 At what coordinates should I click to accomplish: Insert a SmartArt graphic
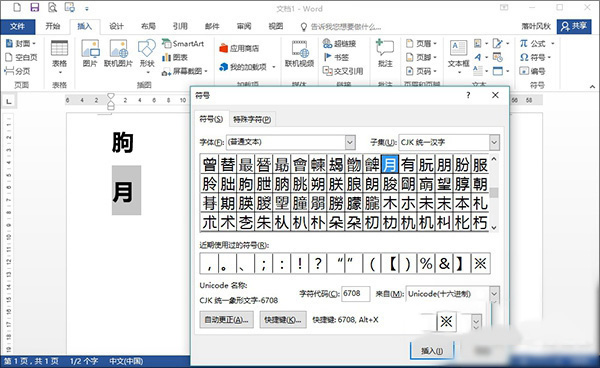pos(183,44)
